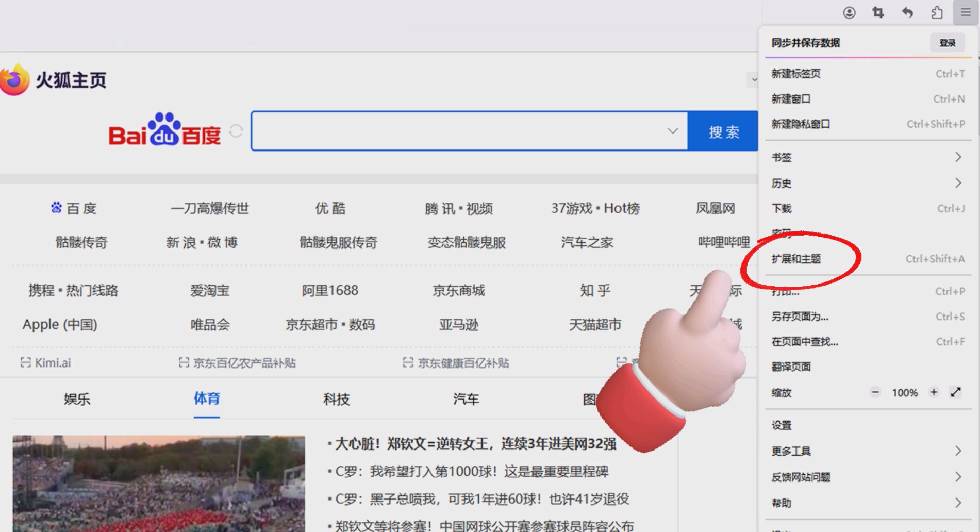Enter fullscreen via the diagonal arrows icon
980x532 pixels.
[x=955, y=392]
